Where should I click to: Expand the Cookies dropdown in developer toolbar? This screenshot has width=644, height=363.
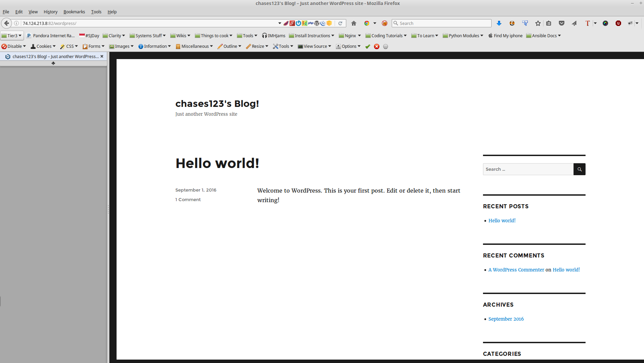tap(43, 46)
